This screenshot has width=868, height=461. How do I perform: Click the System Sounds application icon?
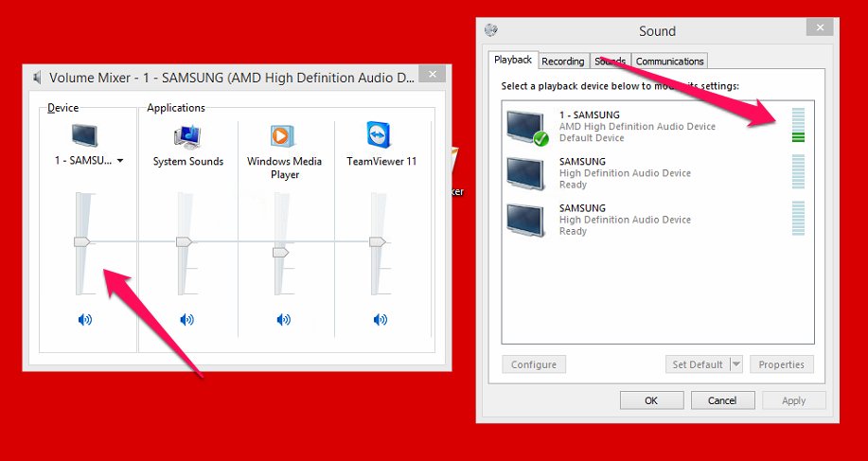point(187,136)
